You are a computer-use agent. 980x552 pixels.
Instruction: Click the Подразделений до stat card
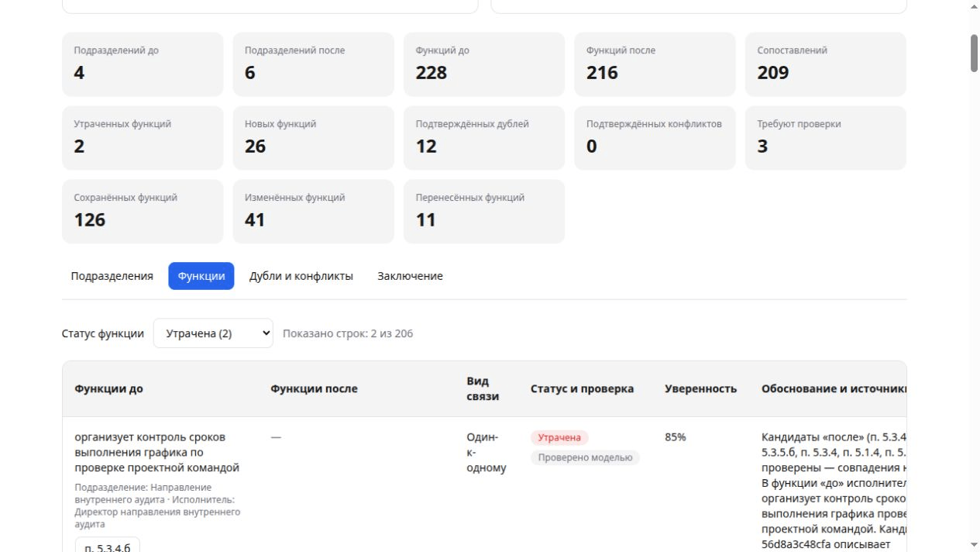143,64
